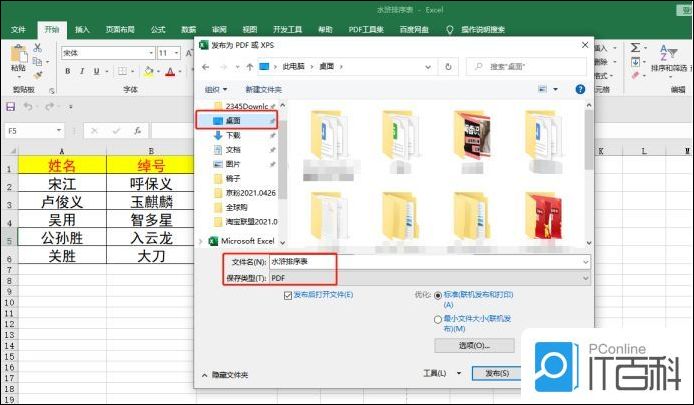Select cell A2 containing 宋江
This screenshot has width=694, height=405.
(62, 184)
